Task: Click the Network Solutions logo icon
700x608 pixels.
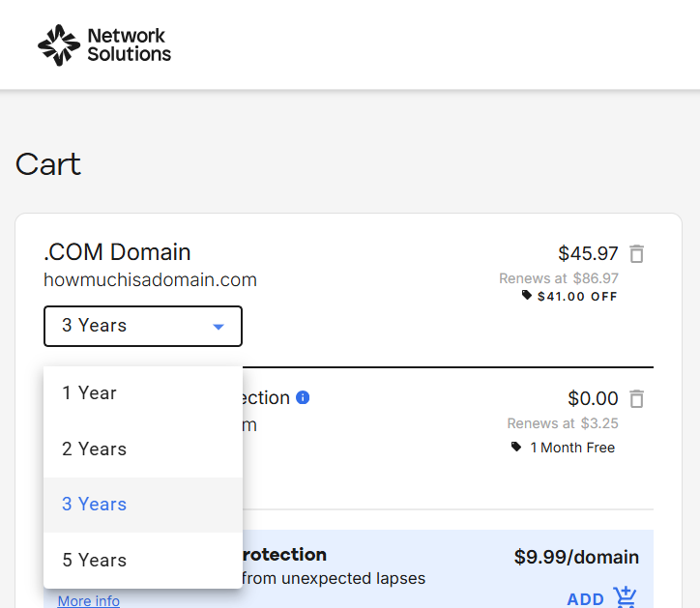Action: (58, 44)
